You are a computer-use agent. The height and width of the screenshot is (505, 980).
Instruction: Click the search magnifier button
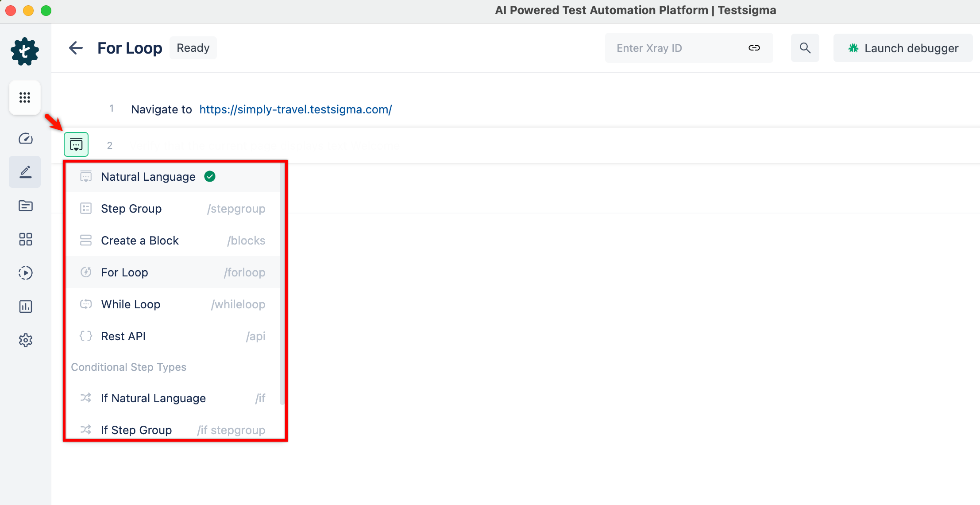coord(805,48)
